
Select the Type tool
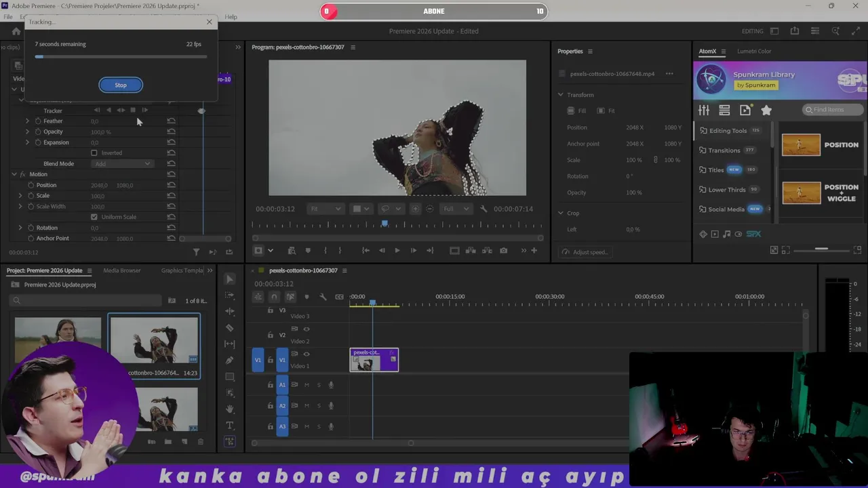(230, 426)
